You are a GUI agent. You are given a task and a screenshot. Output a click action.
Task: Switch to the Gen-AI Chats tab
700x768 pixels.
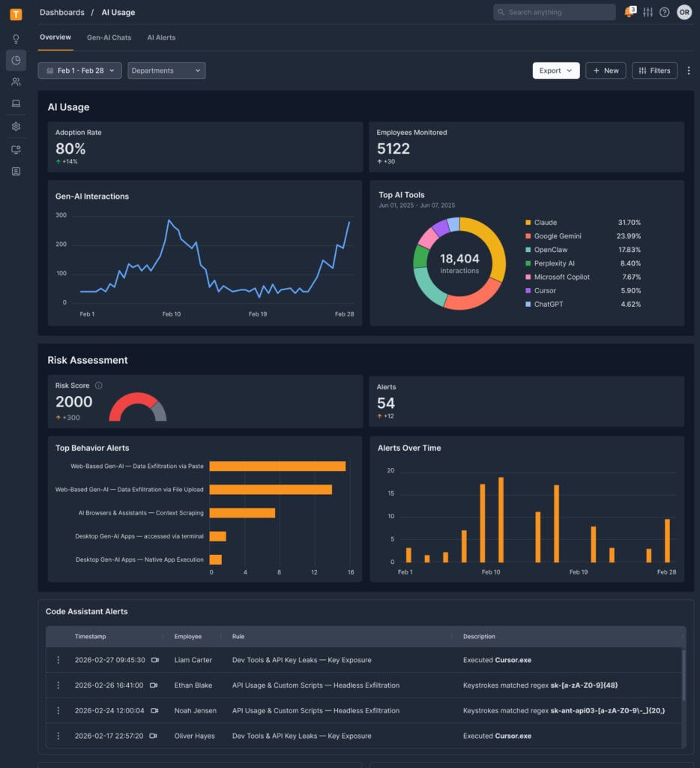(x=109, y=37)
